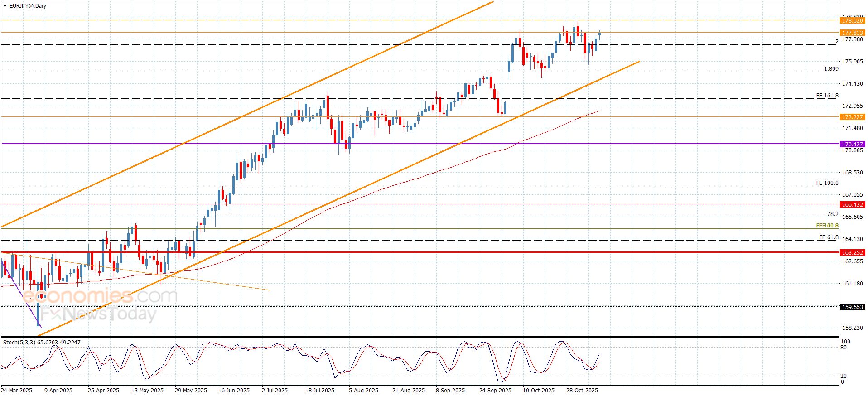Click the 80 level on Stochastic scale
868x396 pixels.
coord(844,348)
